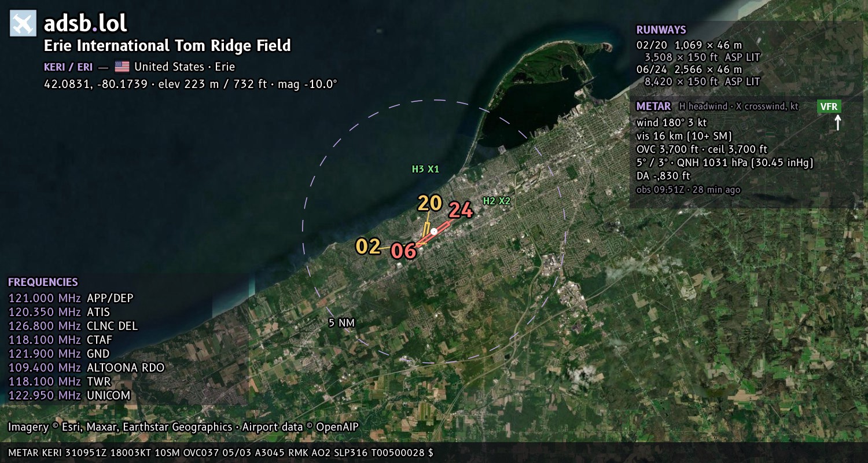The image size is (868, 463).
Task: Click the 122.950 MHz UNICOM frequency
Action: pos(69,396)
